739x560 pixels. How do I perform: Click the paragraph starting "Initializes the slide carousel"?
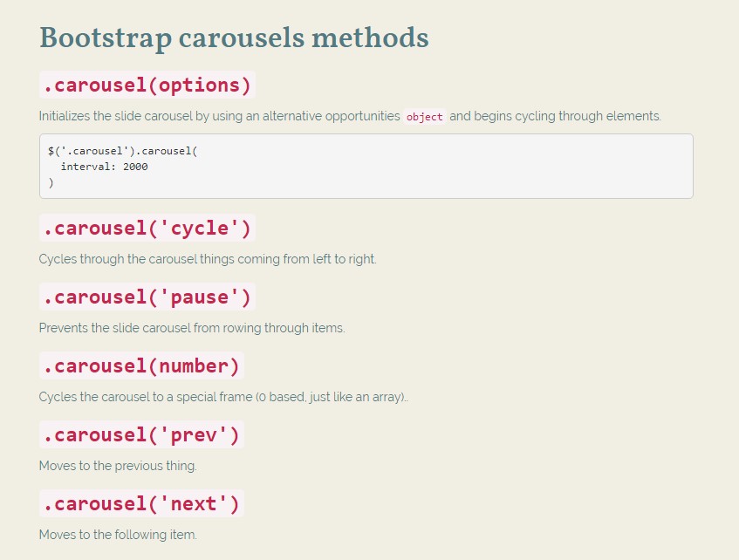pos(218,116)
